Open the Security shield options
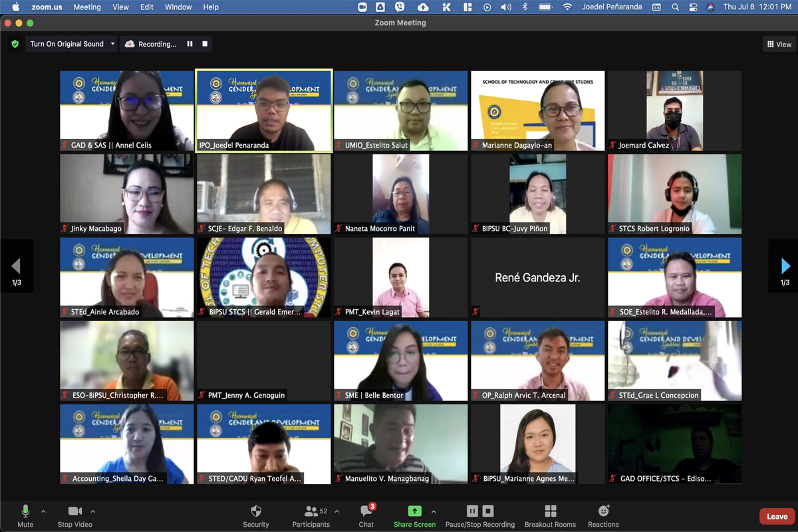The height and width of the screenshot is (532, 798). (255, 515)
